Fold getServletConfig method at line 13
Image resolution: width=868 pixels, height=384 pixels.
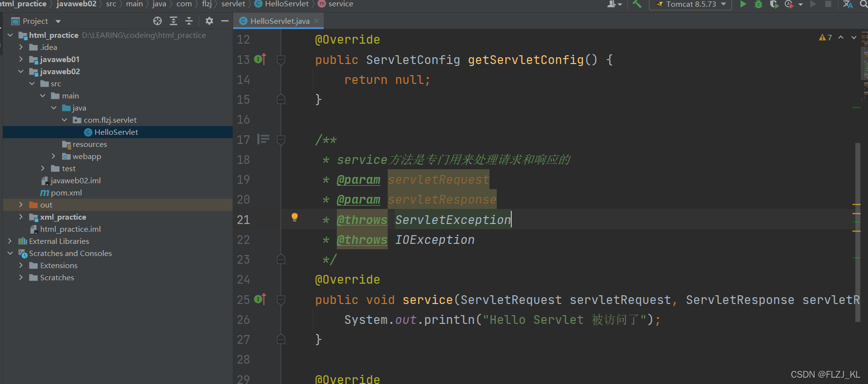[x=281, y=60]
